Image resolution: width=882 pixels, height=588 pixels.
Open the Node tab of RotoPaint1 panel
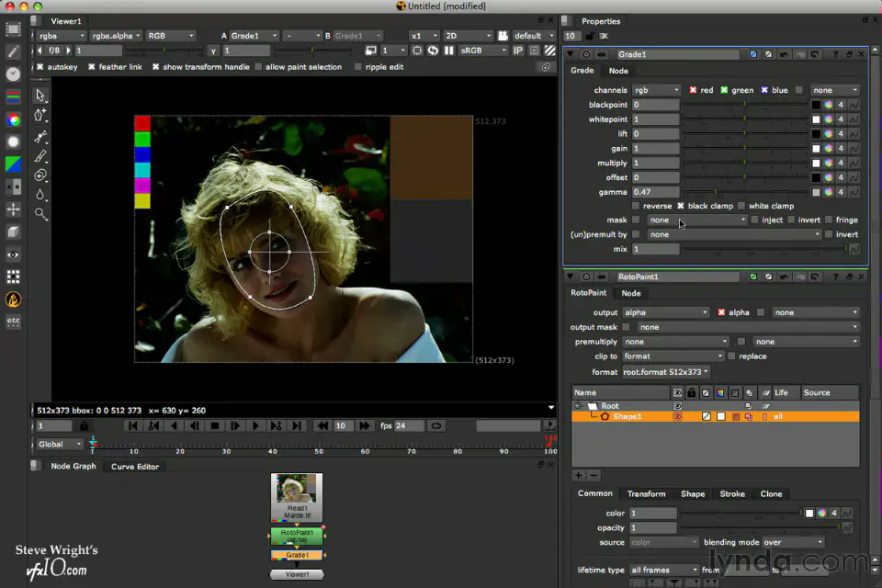630,293
